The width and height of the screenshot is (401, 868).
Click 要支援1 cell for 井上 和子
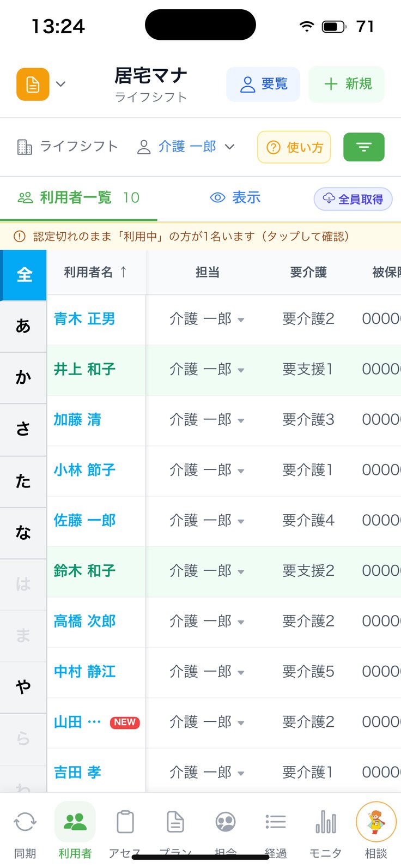pyautogui.click(x=308, y=369)
